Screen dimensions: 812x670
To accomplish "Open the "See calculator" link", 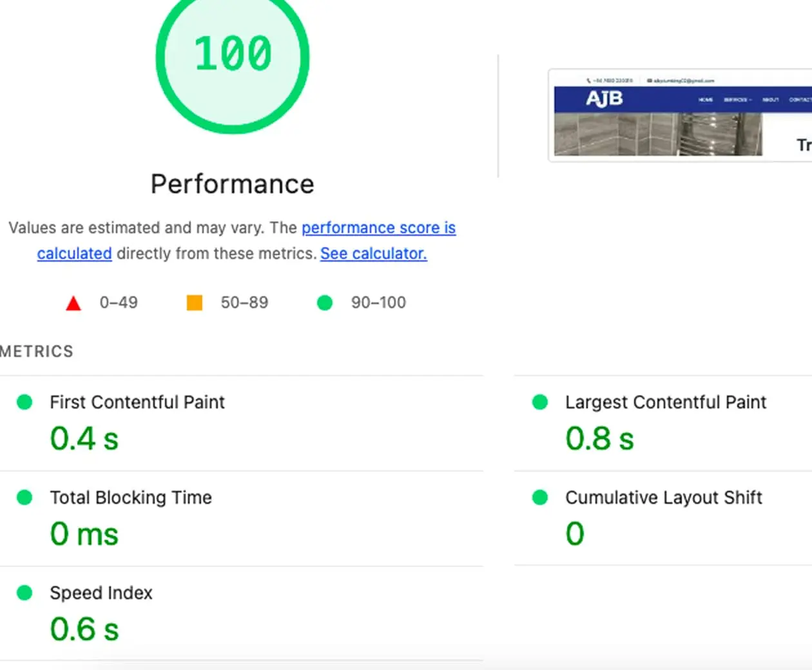I will pos(372,253).
